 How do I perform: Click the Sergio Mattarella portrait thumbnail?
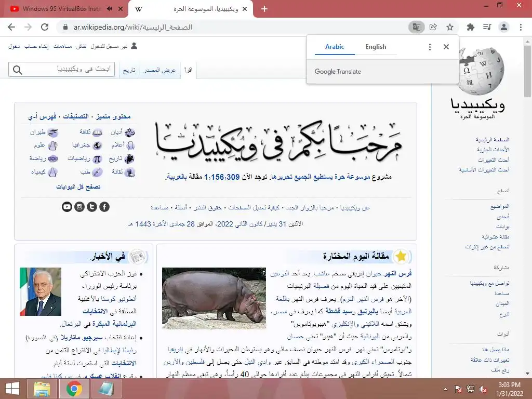[41, 292]
